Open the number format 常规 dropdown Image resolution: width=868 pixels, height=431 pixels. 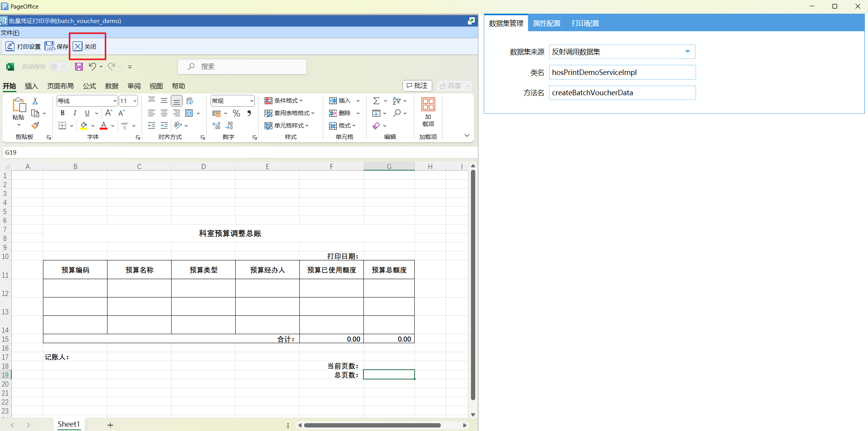[x=251, y=101]
